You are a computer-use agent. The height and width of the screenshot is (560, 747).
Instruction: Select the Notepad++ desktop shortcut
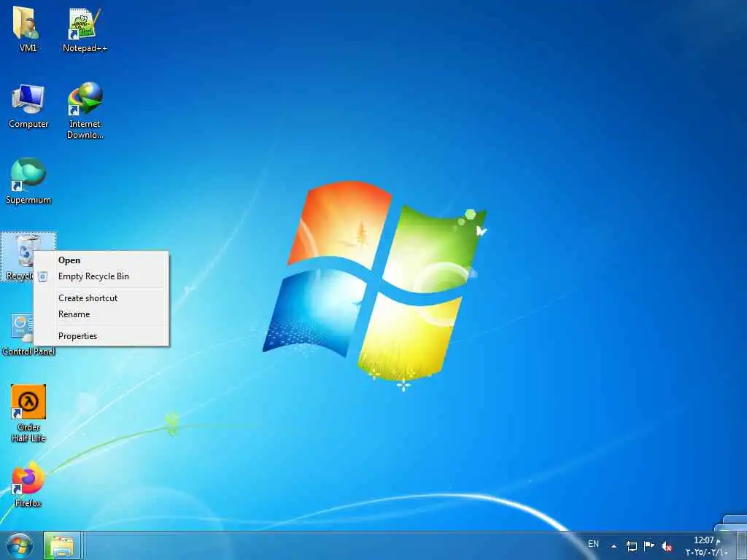(x=85, y=28)
